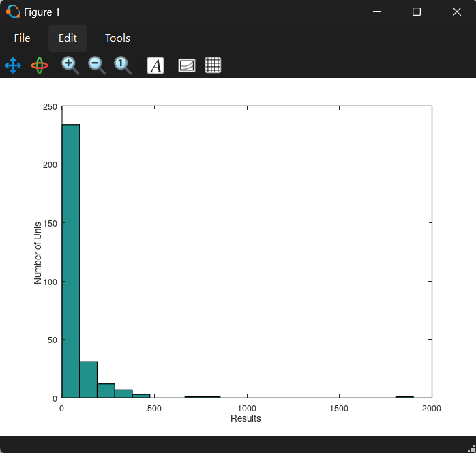
Task: Click the automatic axes limits magnifier
Action: pos(123,65)
